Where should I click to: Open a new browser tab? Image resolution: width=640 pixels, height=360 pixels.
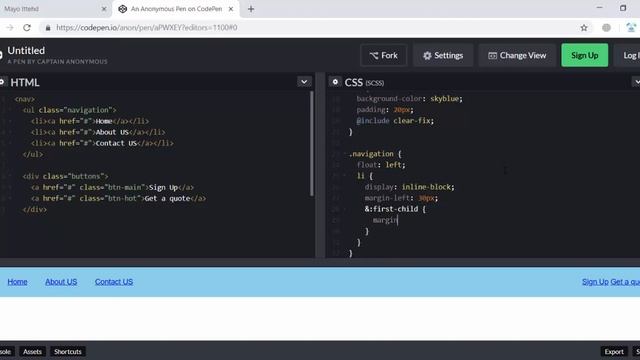point(251,9)
